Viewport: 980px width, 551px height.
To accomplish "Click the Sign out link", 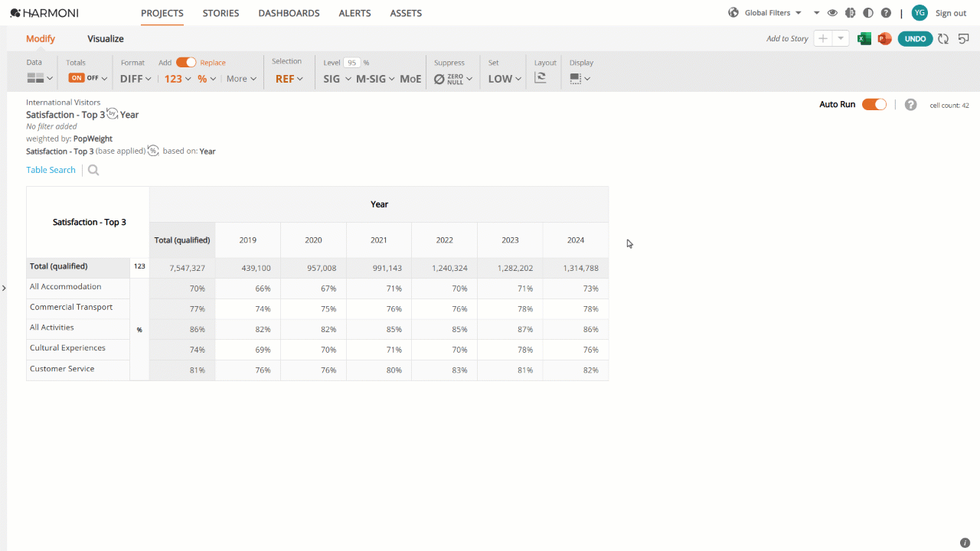I will tap(951, 13).
